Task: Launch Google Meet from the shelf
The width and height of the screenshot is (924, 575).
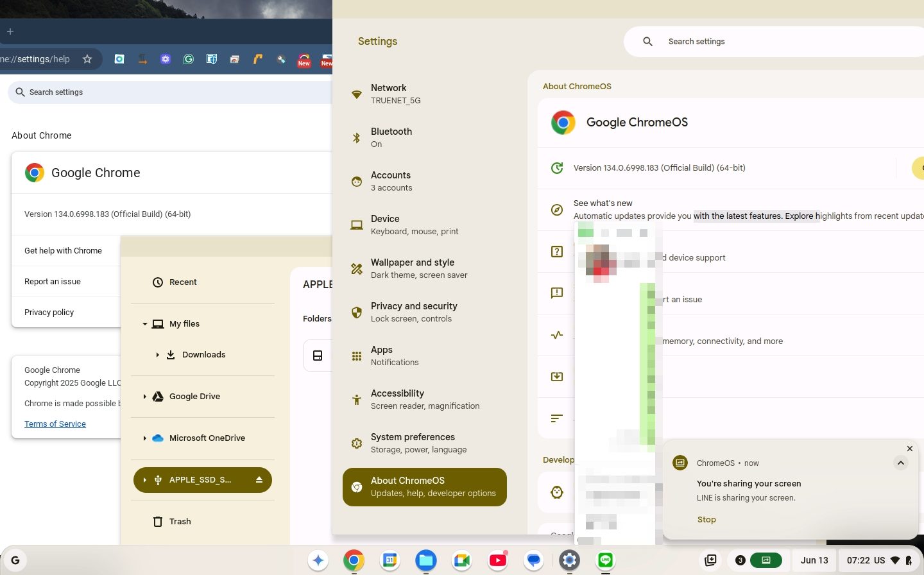Action: tap(461, 560)
